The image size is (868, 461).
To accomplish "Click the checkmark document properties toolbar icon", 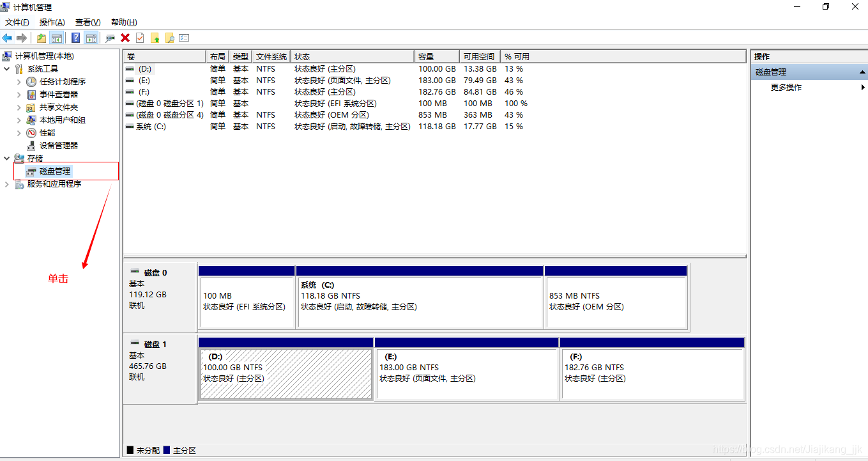I will (140, 38).
